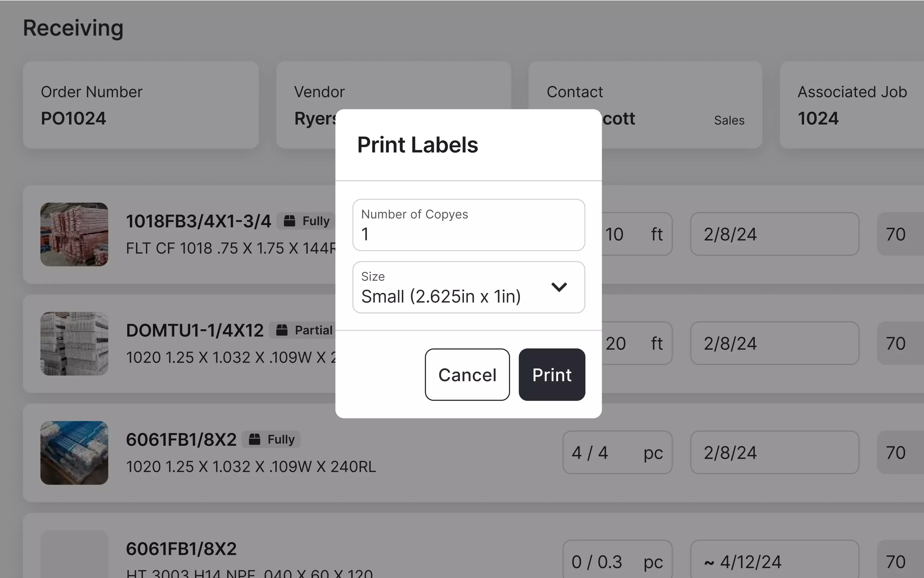Open the blue-wrapped 6061FB1/8X2 thumbnail
Viewport: 924px width, 578px height.
[74, 453]
